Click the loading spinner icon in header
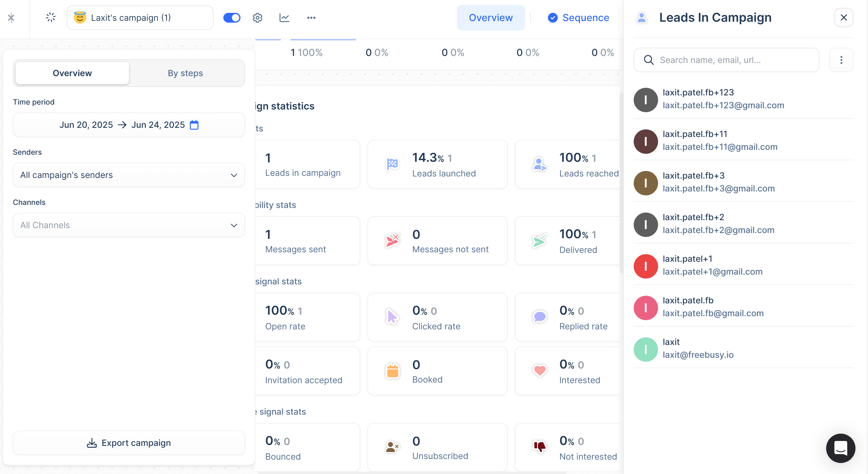 click(x=50, y=17)
